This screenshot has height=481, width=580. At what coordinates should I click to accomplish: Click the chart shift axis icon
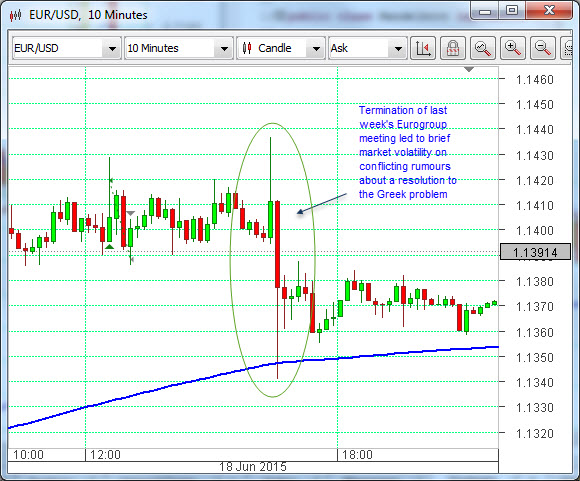[423, 48]
